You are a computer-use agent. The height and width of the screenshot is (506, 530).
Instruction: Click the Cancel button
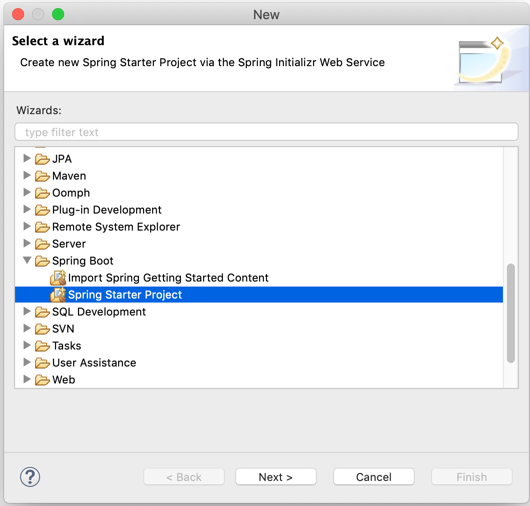[374, 477]
